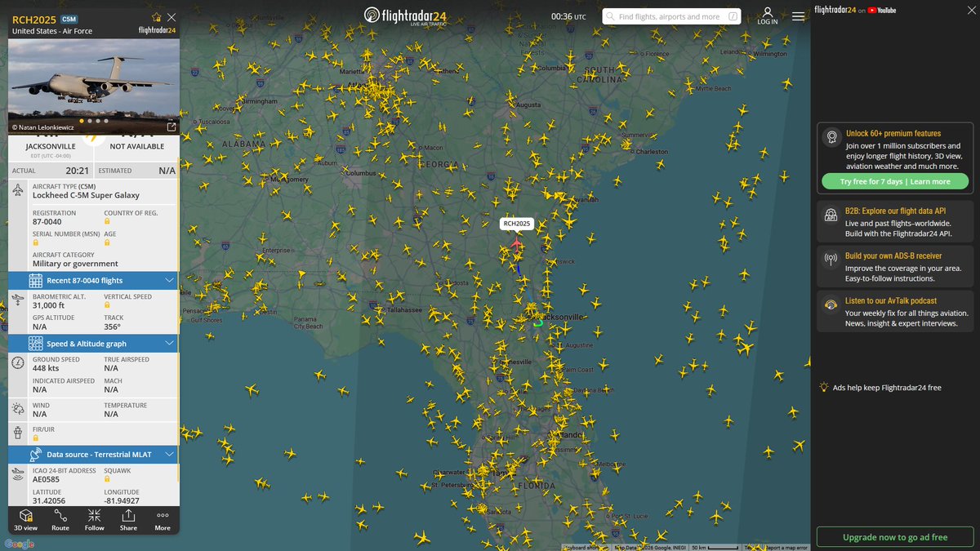Click the locked FIR/UIR padlock
The height and width of the screenshot is (551, 980).
(36, 438)
